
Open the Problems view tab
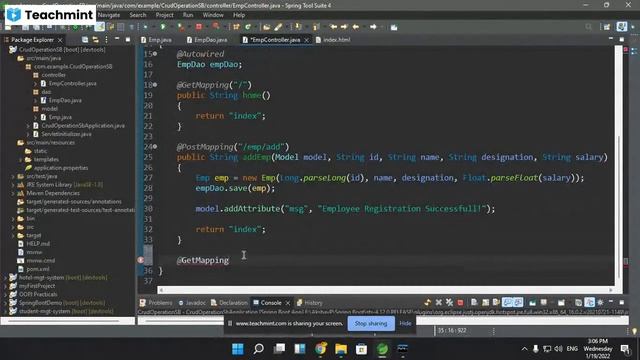156,303
